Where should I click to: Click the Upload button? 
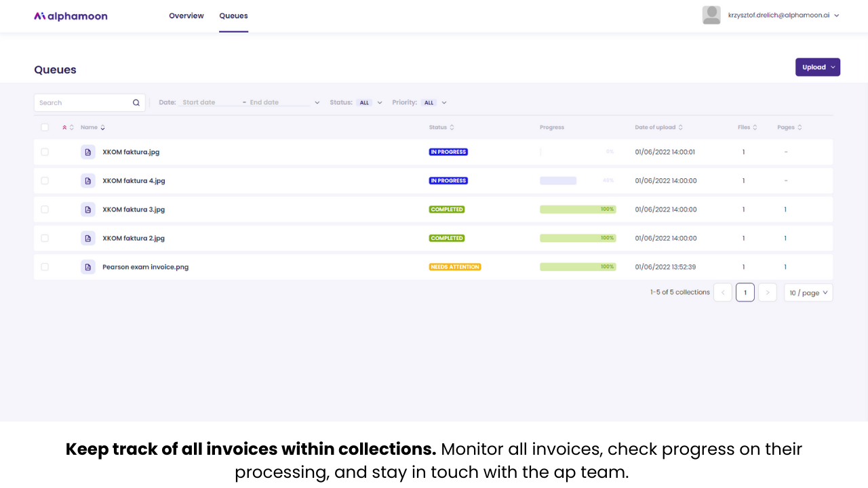[x=818, y=67]
